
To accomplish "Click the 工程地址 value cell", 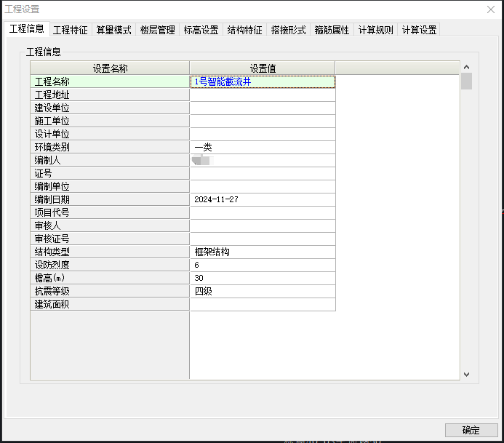I will pyautogui.click(x=263, y=95).
